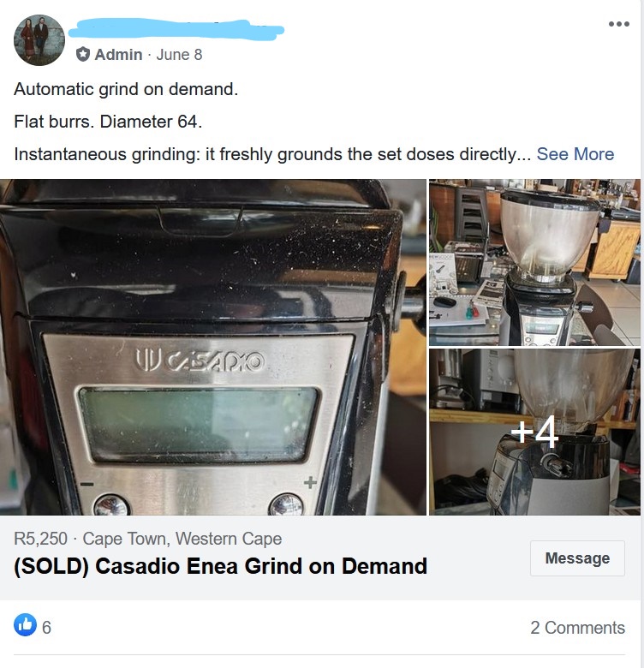Open the three-dot post options menu
Viewport: 644px width, 668px height.
[x=618, y=24]
